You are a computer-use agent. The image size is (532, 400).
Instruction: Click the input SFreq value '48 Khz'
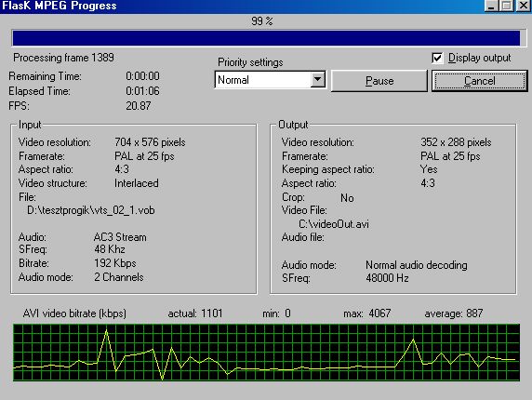[110, 249]
